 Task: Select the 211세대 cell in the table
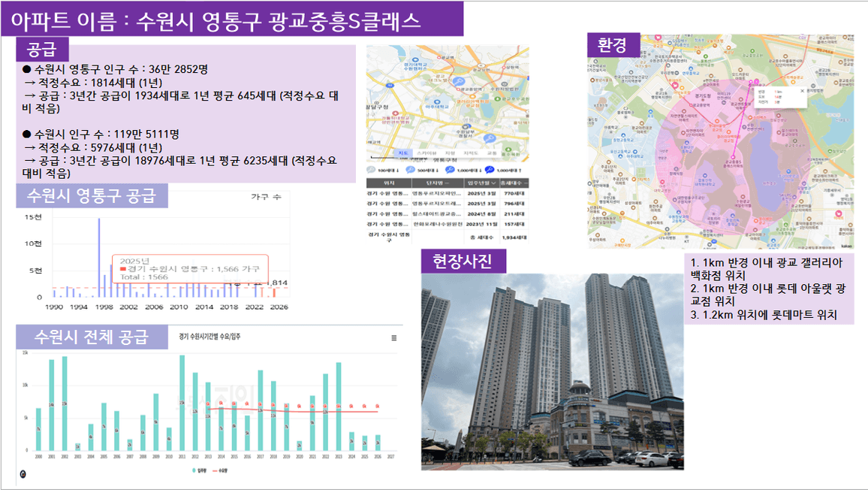[x=514, y=214]
